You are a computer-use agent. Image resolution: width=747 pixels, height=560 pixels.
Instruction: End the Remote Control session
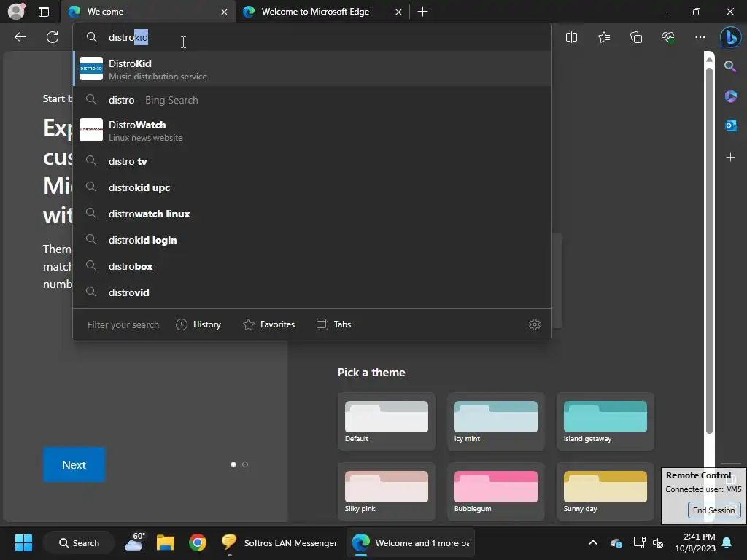pos(713,510)
